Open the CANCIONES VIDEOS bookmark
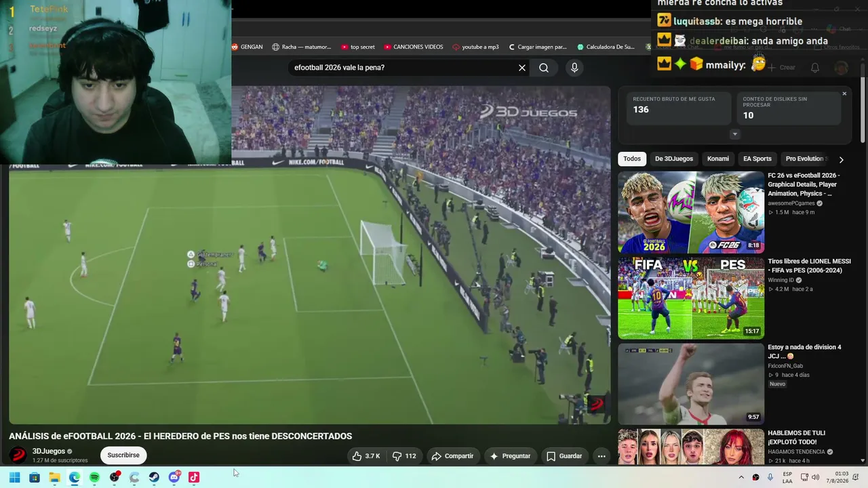Image resolution: width=868 pixels, height=488 pixels. 414,47
